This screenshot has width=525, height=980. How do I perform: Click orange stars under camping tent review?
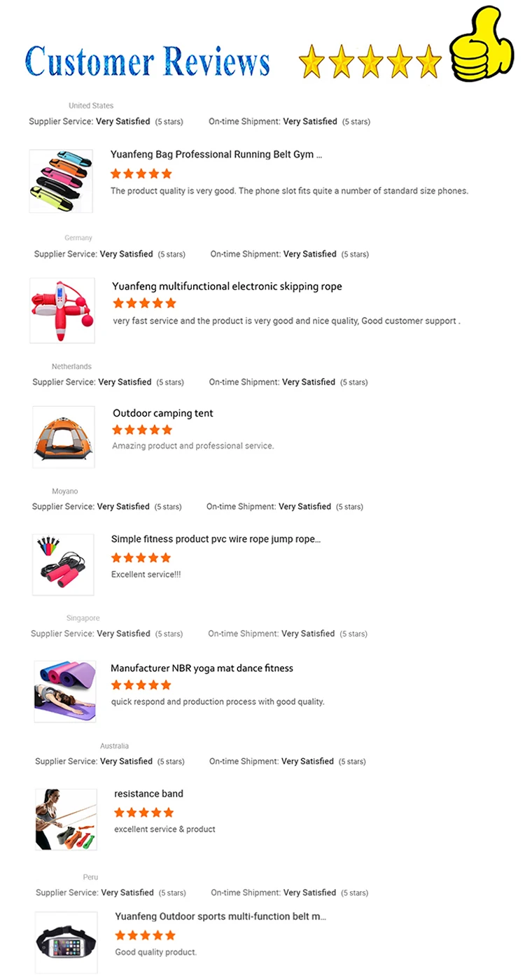coord(142,430)
